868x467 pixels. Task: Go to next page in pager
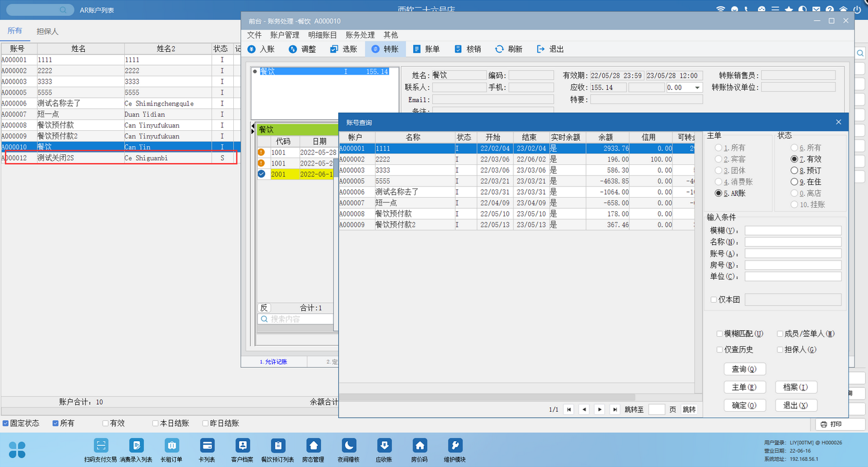coord(599,410)
